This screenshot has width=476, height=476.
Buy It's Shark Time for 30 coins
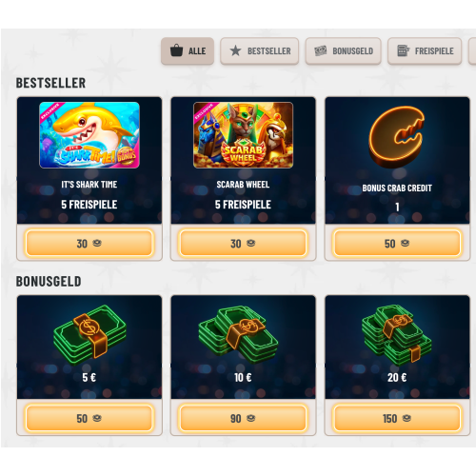pyautogui.click(x=89, y=244)
